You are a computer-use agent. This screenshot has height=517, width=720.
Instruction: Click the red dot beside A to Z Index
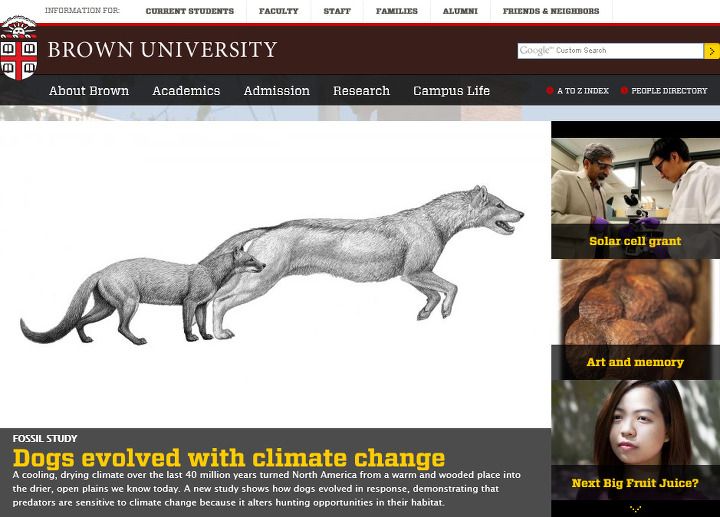coord(550,90)
